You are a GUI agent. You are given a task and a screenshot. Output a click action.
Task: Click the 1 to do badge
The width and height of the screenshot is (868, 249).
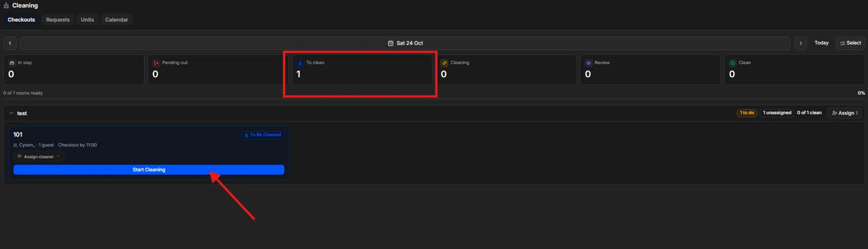point(747,113)
